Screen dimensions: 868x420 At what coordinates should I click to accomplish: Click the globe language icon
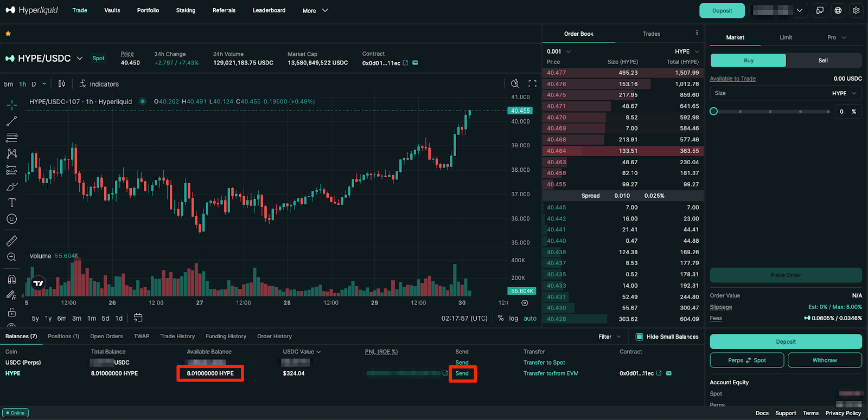click(838, 10)
